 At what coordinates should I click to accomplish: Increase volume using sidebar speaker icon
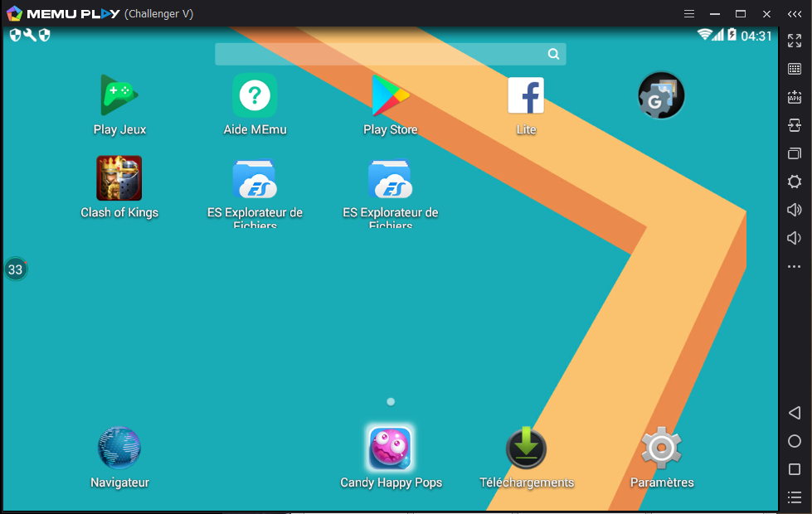[x=795, y=210]
